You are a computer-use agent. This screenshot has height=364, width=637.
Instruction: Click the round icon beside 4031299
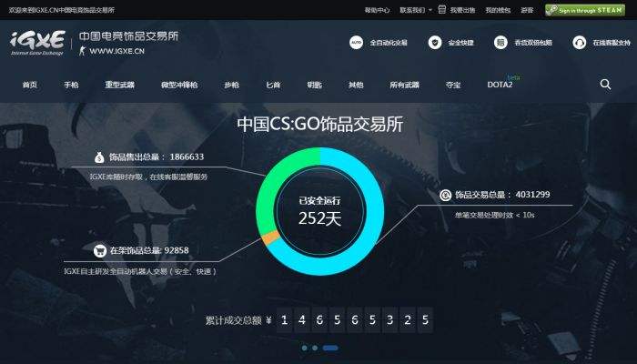446,195
